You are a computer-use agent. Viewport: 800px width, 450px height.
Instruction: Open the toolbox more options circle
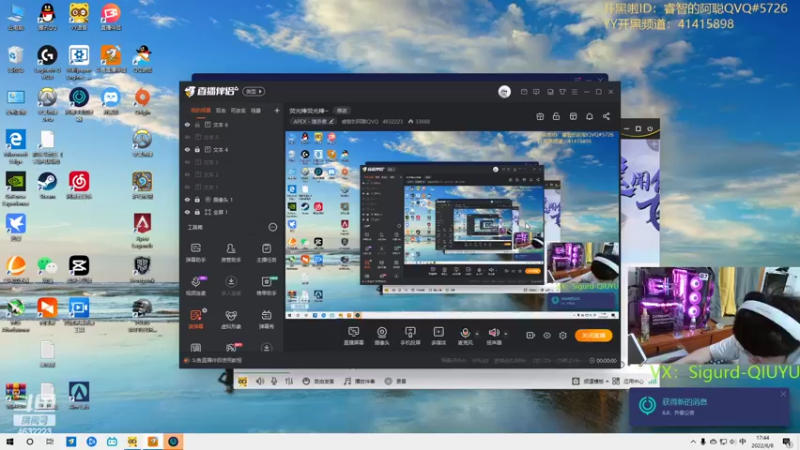click(x=272, y=227)
